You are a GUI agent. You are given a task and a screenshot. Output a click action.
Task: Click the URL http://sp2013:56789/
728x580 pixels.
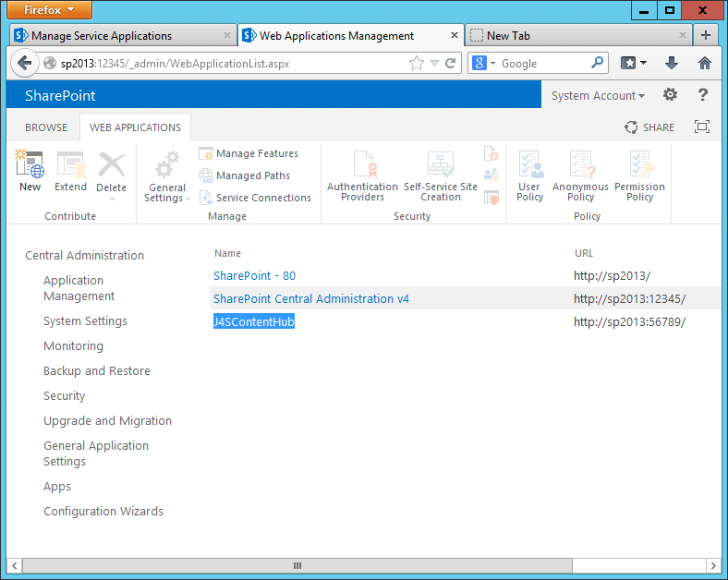629,321
